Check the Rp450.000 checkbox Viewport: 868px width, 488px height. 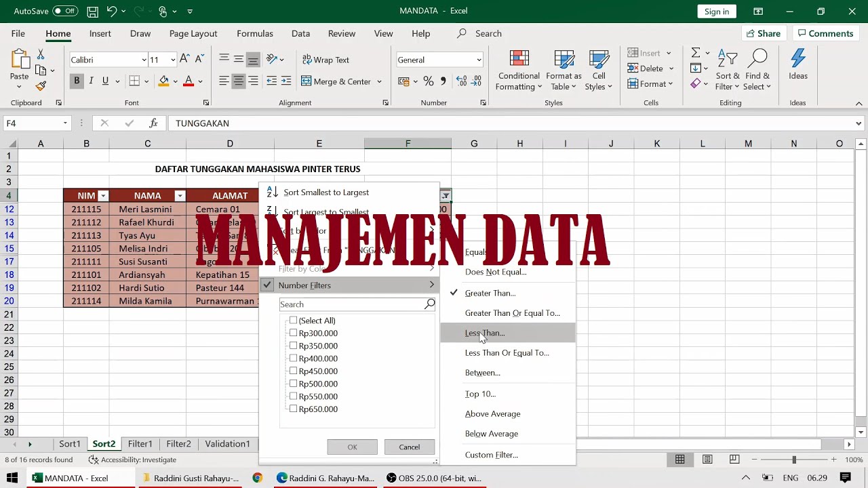click(x=293, y=371)
